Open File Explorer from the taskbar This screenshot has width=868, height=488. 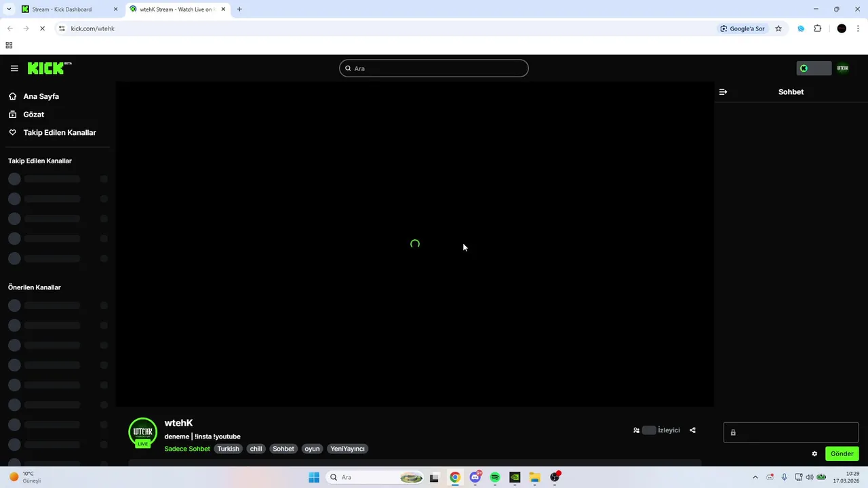pos(535,477)
